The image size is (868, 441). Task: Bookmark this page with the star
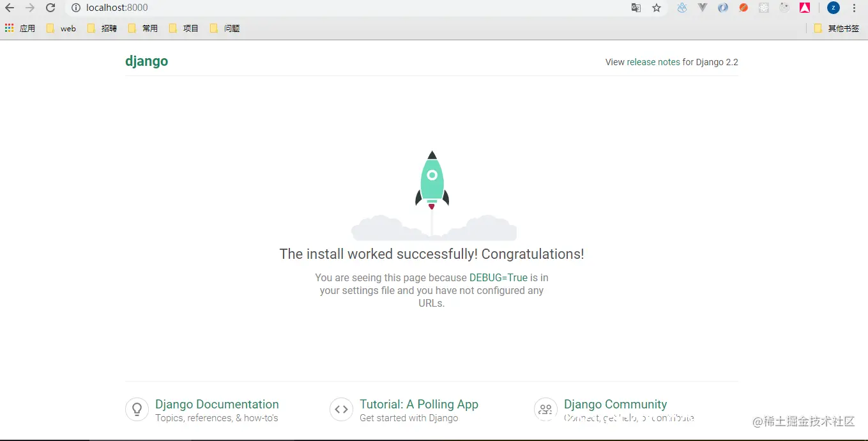point(657,8)
